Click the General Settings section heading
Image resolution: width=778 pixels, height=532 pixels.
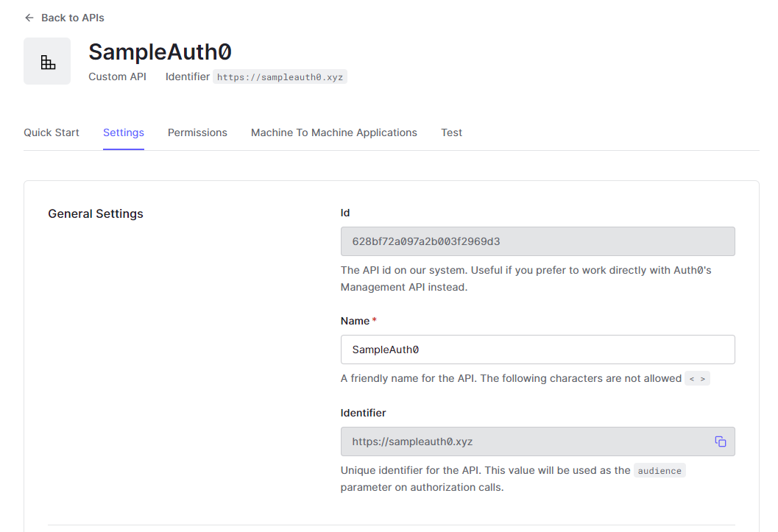pos(96,214)
